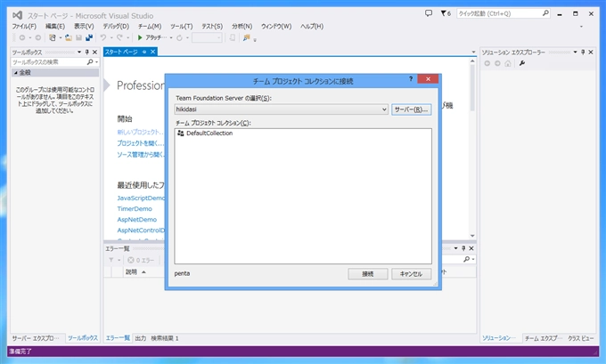The image size is (606, 364).
Task: Close the Start Page tab
Action: tap(152, 52)
